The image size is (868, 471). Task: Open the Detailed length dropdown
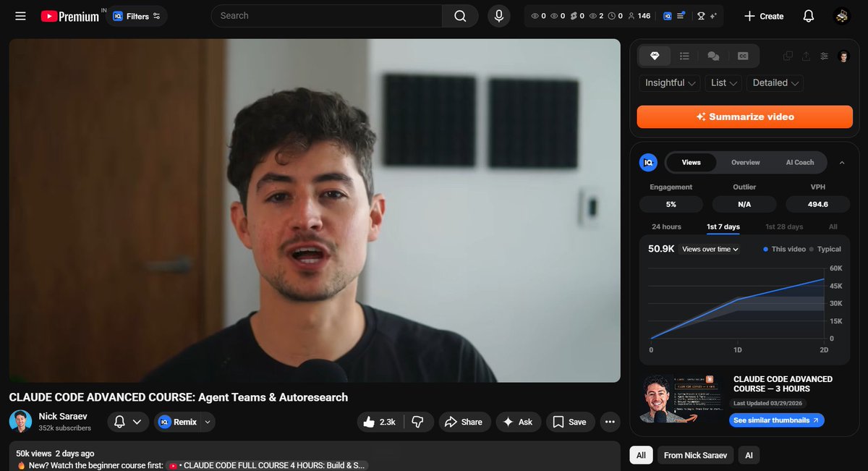(775, 83)
